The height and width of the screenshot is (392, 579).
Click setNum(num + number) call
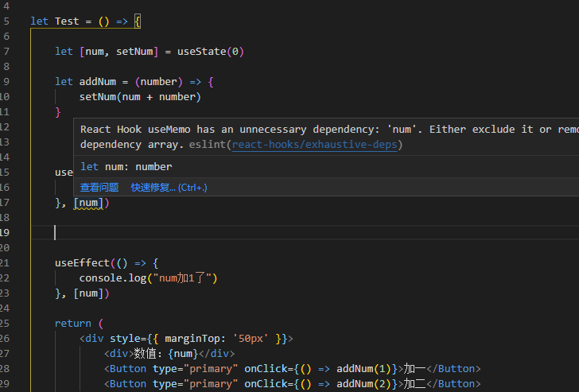(x=140, y=97)
